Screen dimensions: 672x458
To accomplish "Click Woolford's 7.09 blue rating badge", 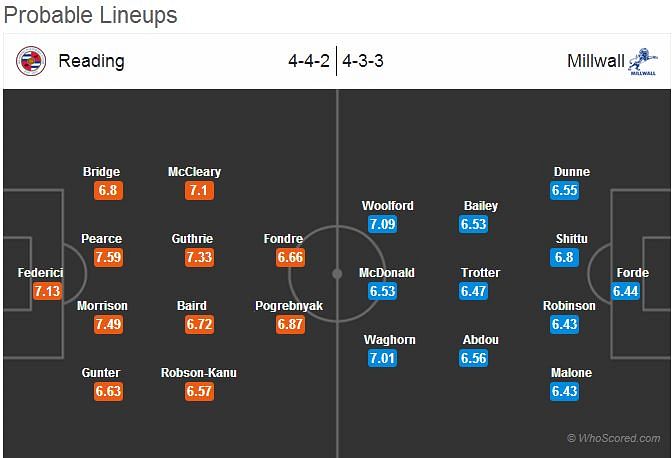I will click(382, 224).
